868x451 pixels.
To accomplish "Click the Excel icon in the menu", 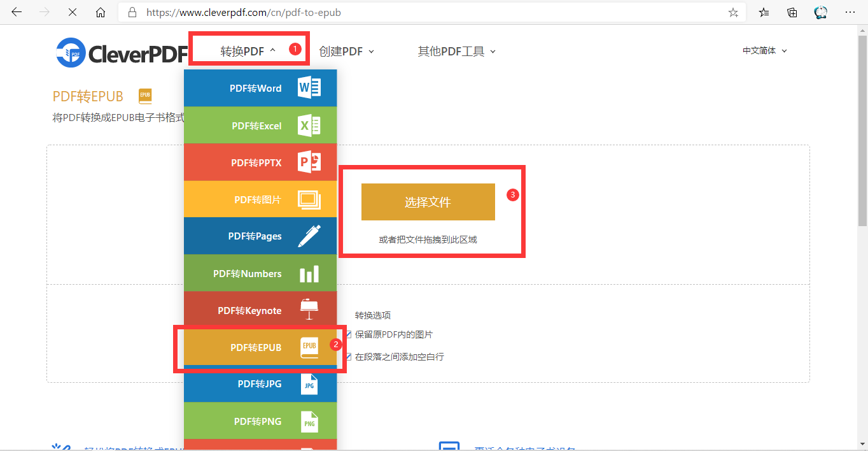I will 309,125.
